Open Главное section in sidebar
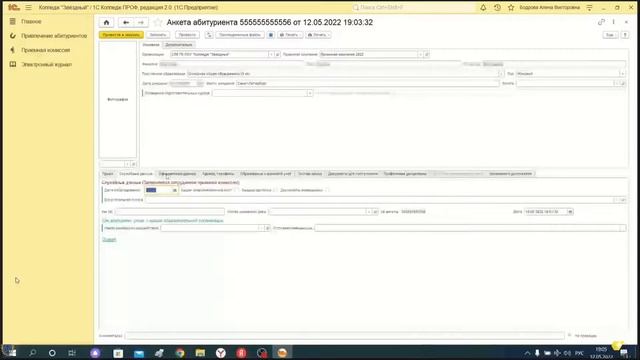640x360 pixels. (x=31, y=21)
